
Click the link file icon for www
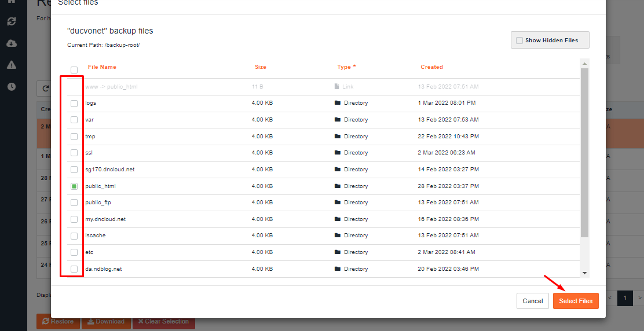tap(337, 87)
